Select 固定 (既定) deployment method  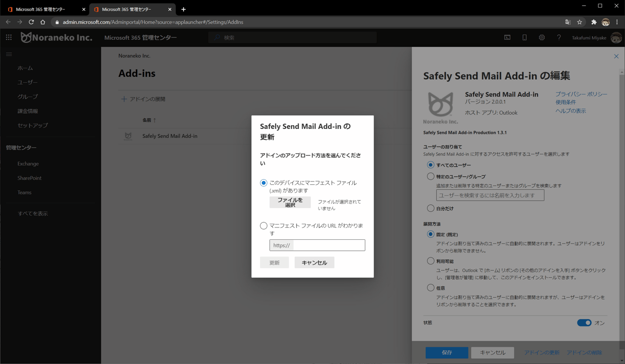tap(430, 234)
